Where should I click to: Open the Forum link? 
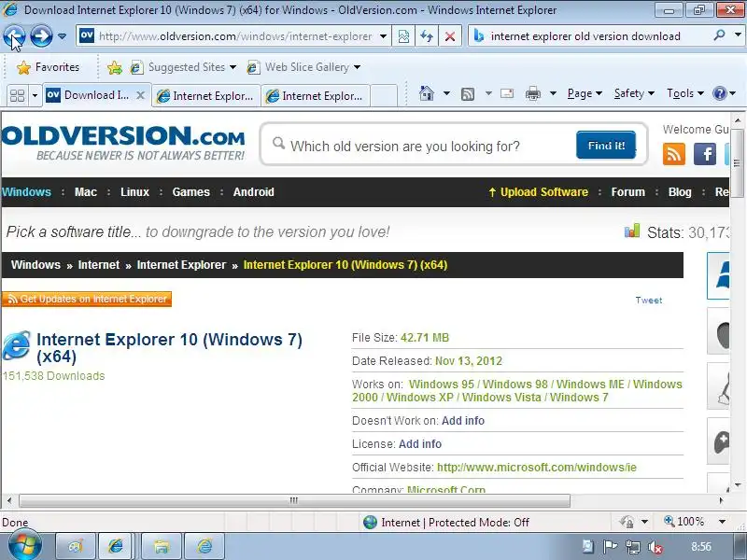click(627, 192)
